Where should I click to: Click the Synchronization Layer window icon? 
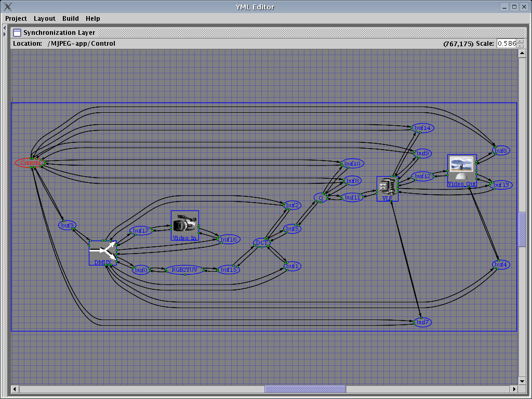pos(17,33)
